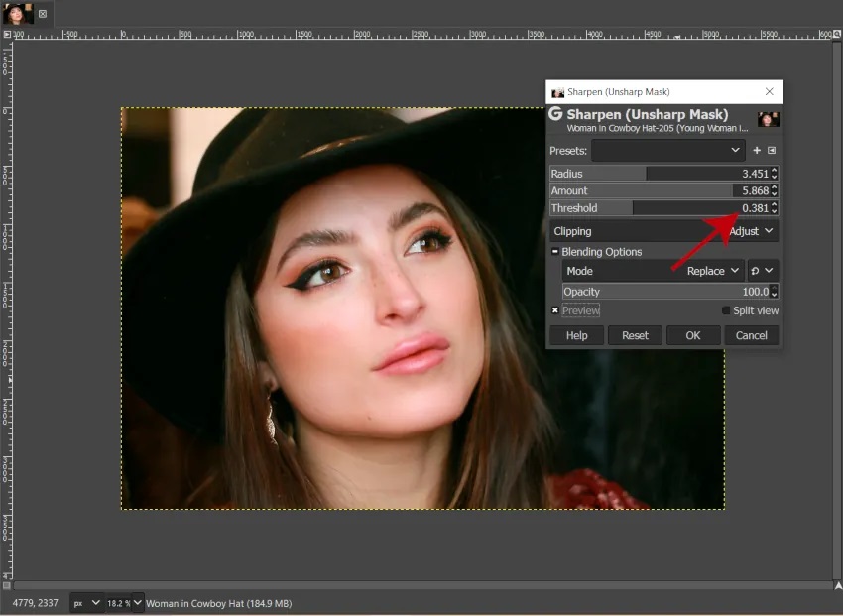843x616 pixels.
Task: Close the Sharpen (Unsharp Mask) dialog
Action: point(769,92)
